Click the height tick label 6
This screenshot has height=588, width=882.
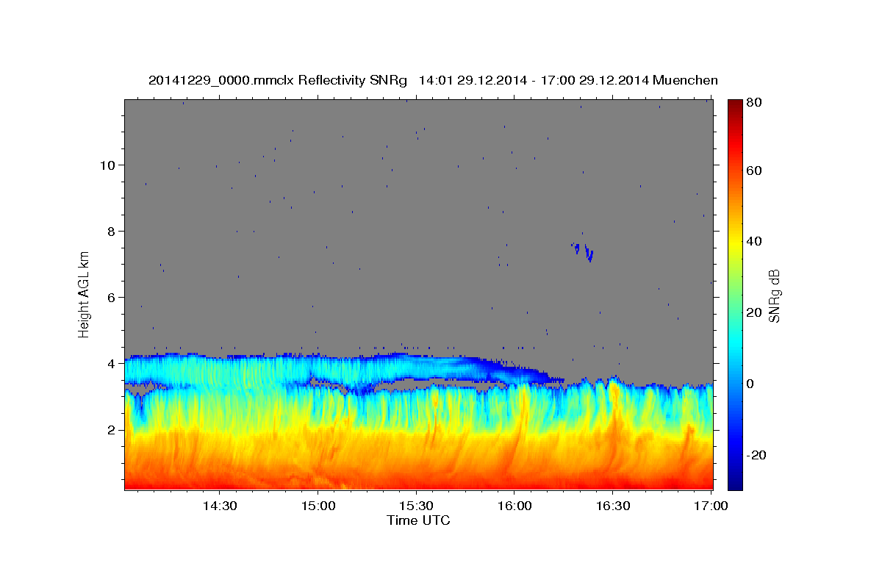click(112, 297)
